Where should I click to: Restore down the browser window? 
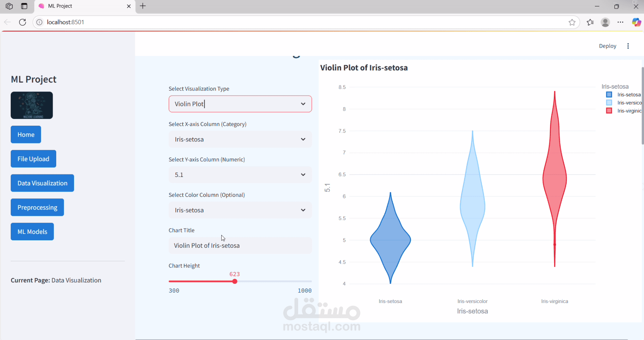pyautogui.click(x=617, y=6)
